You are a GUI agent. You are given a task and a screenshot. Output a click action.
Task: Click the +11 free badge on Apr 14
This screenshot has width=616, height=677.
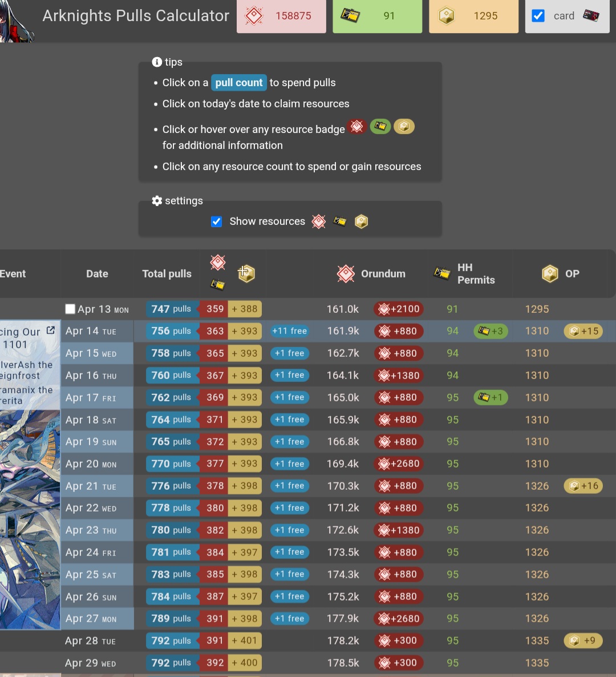[x=289, y=331]
